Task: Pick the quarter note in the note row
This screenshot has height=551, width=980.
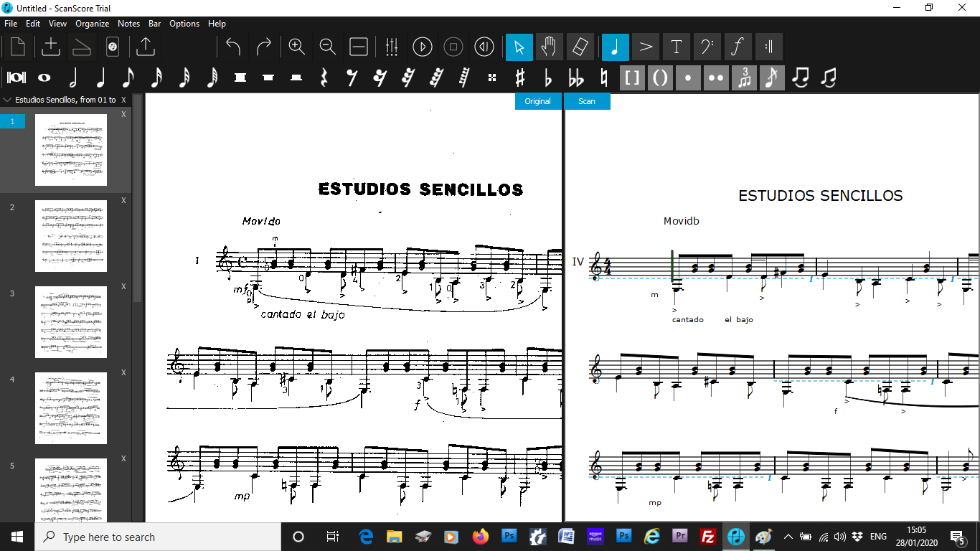Action: (x=100, y=77)
